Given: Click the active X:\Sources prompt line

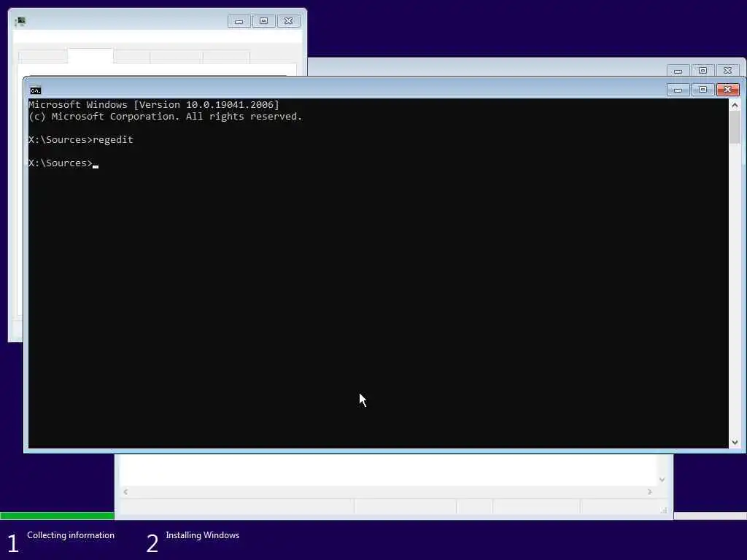Looking at the screenshot, I should point(63,163).
